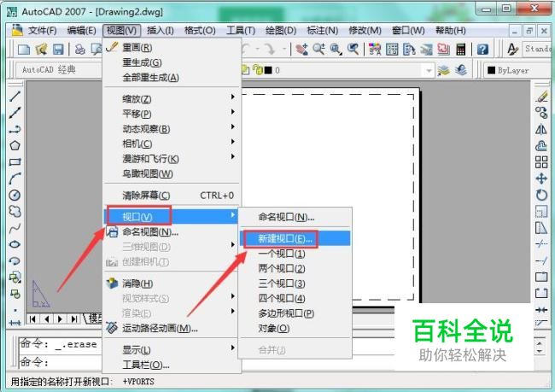The width and height of the screenshot is (555, 392).
Task: Select the Polyline tool
Action: tap(15, 130)
